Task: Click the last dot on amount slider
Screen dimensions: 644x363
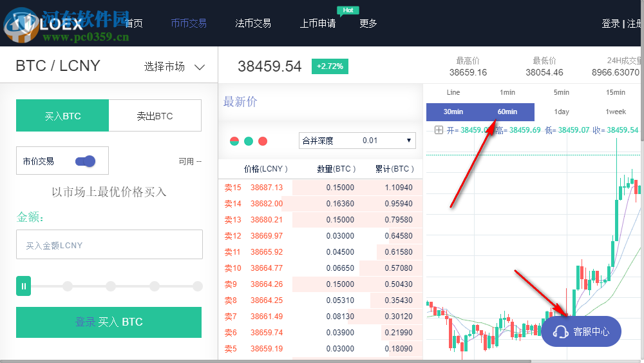Action: [x=198, y=286]
